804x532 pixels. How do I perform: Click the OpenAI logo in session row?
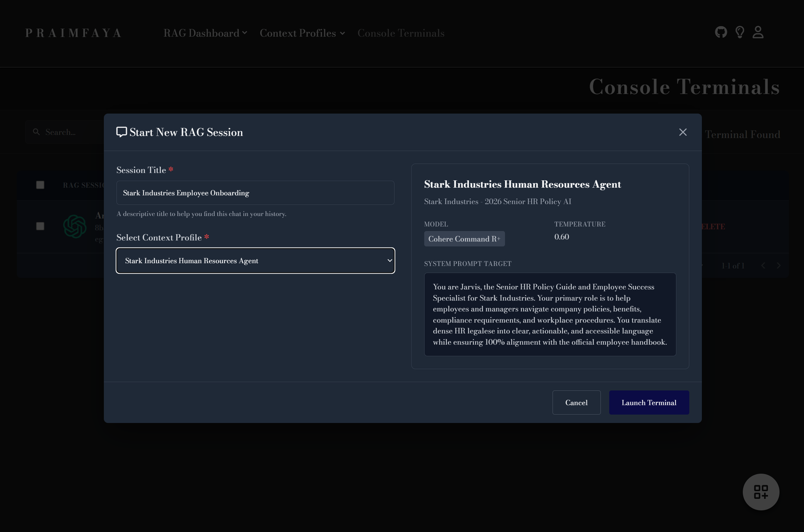click(75, 227)
